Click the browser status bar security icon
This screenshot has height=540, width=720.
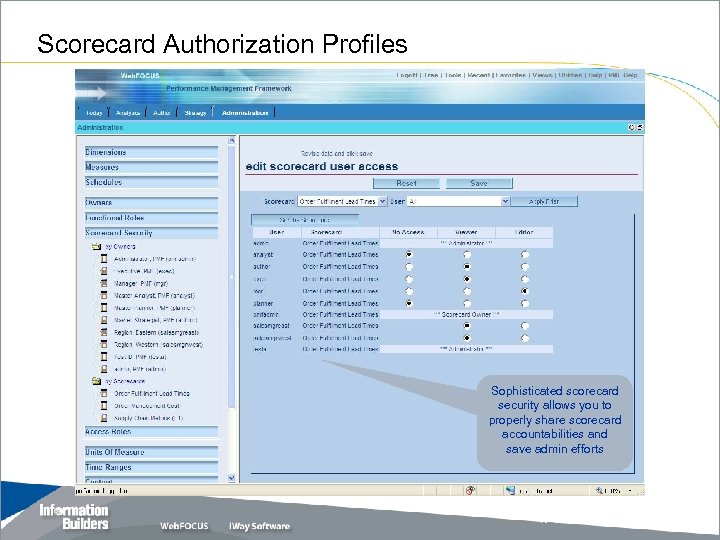pos(470,490)
